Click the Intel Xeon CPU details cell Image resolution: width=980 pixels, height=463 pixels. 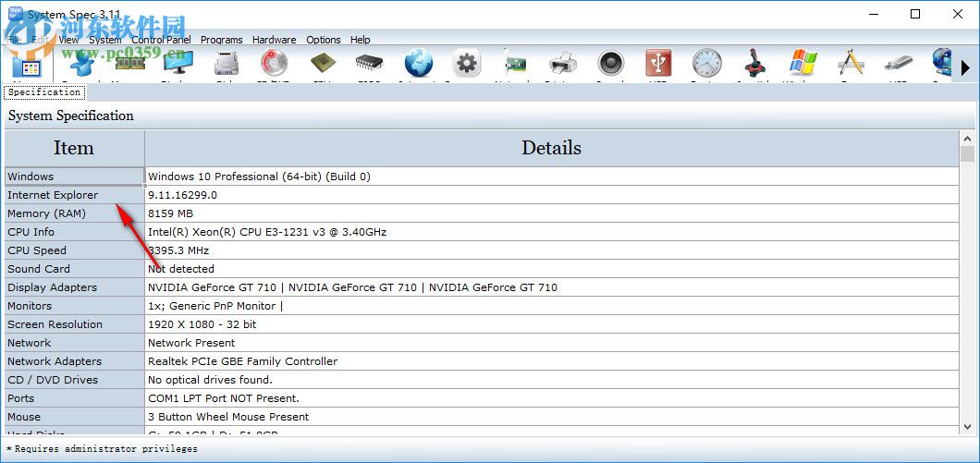552,232
